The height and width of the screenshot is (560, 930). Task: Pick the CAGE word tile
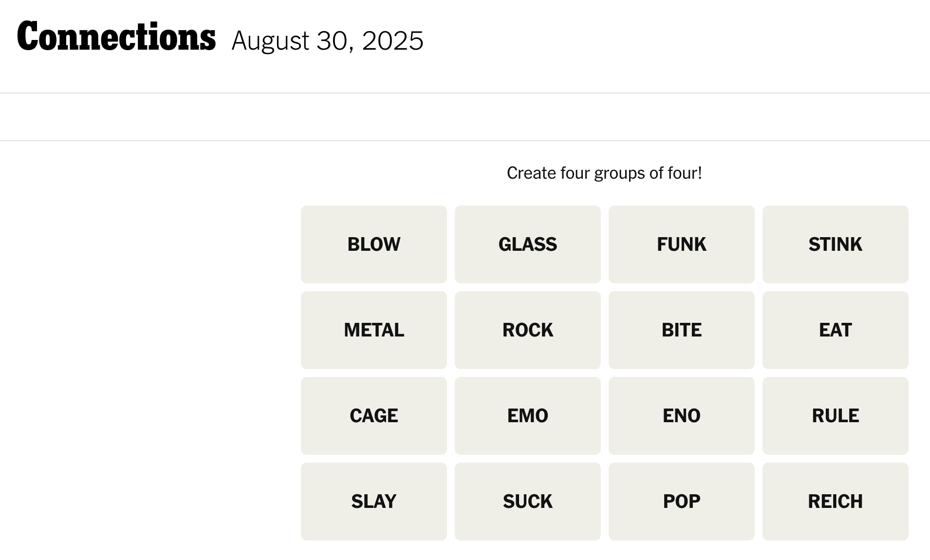click(373, 415)
